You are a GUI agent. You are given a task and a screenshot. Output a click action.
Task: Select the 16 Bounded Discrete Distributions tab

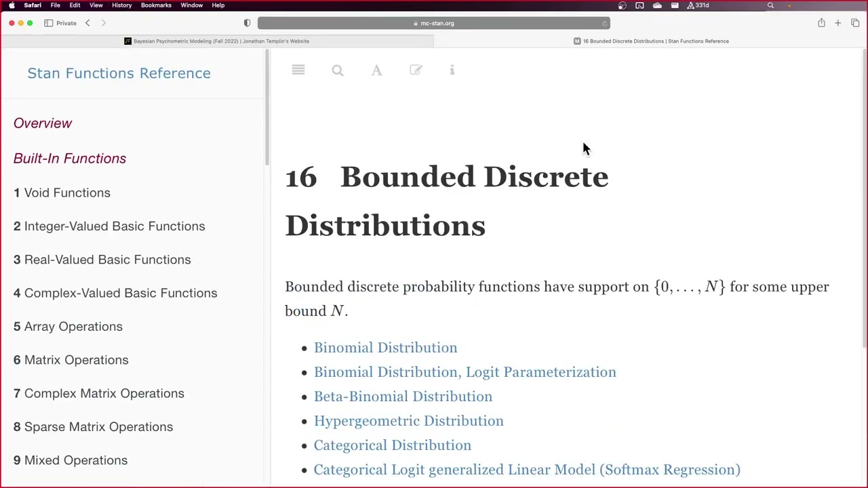coord(651,41)
